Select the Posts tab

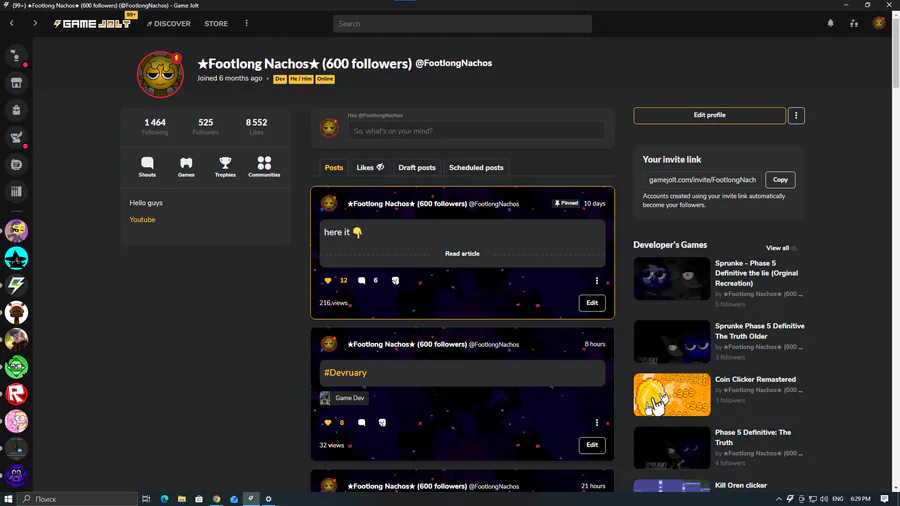(x=333, y=168)
